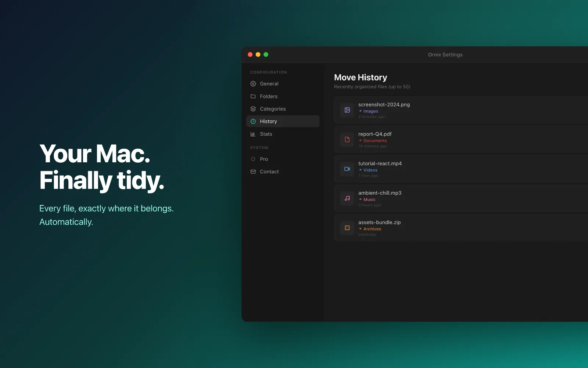Switch to the Stats section
Screen dimensions: 588x368
click(283, 134)
